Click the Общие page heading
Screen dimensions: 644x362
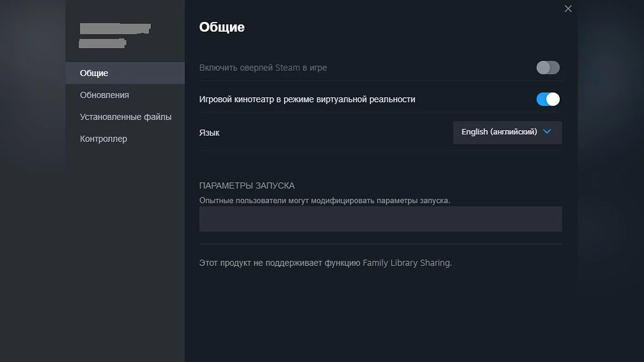222,27
